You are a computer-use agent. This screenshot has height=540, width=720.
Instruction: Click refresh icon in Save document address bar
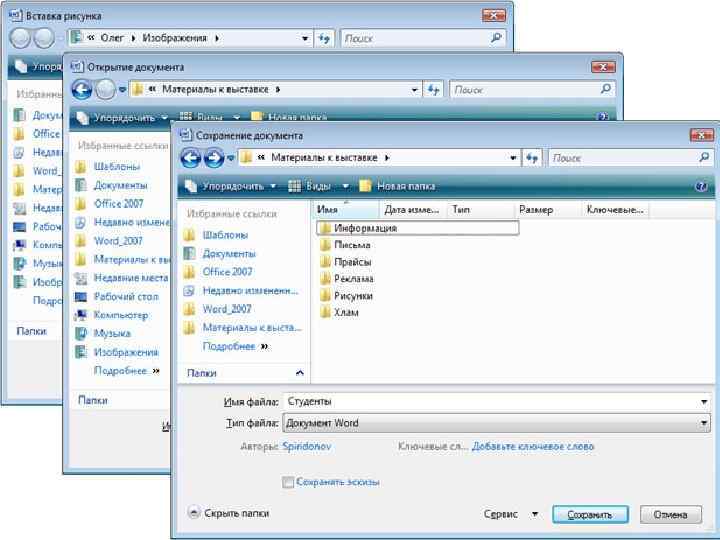pyautogui.click(x=532, y=158)
